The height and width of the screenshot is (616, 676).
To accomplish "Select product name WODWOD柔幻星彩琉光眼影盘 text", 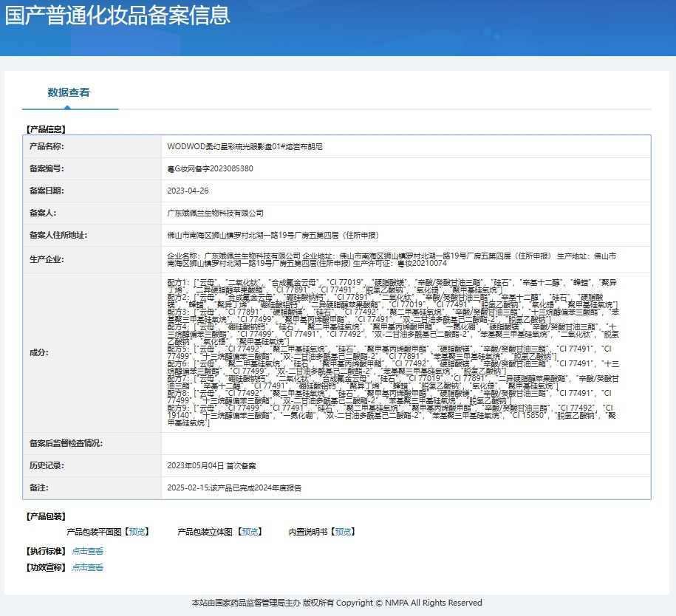I will coord(245,146).
